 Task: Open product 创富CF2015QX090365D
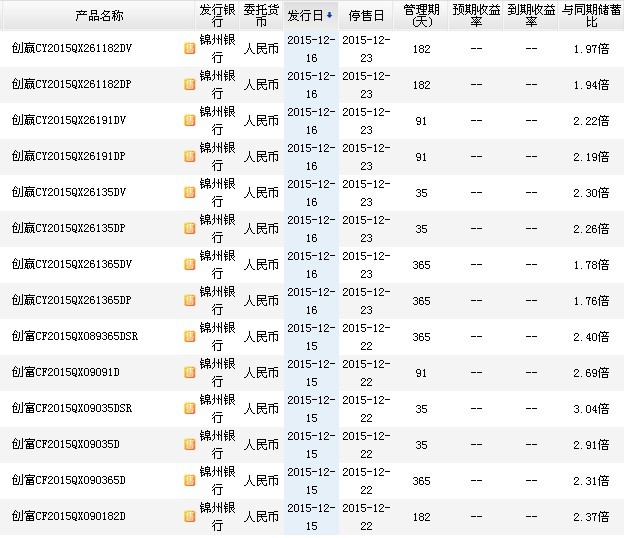pos(68,480)
